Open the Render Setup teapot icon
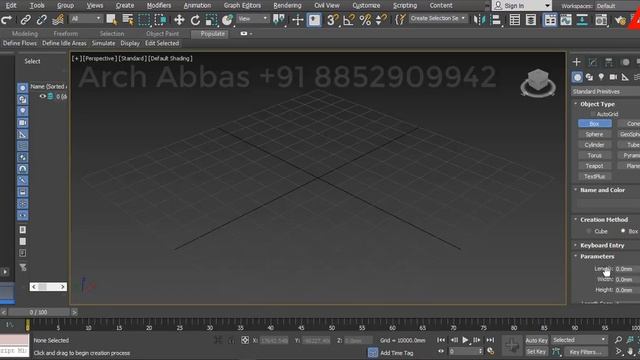 (621, 20)
